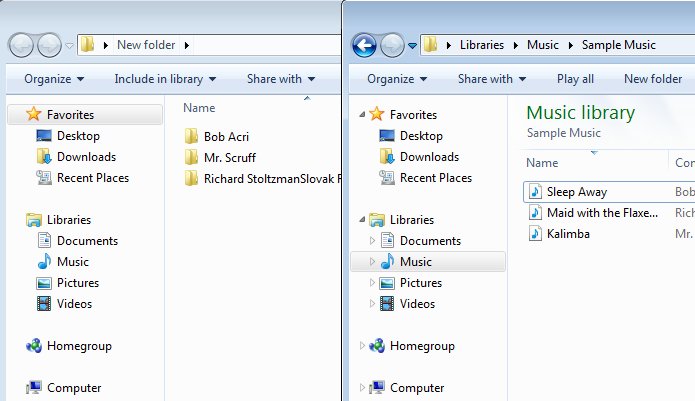Select Downloads in the Sample Music window sidebar
The height and width of the screenshot is (401, 695).
[x=429, y=156]
